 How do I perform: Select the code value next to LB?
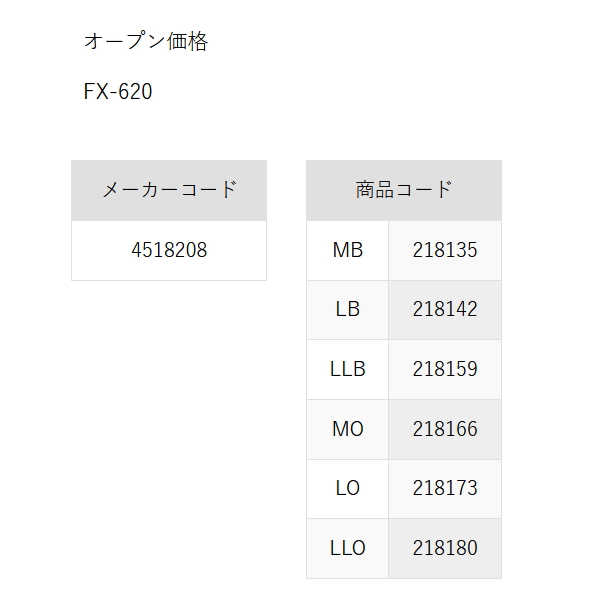pos(445,309)
